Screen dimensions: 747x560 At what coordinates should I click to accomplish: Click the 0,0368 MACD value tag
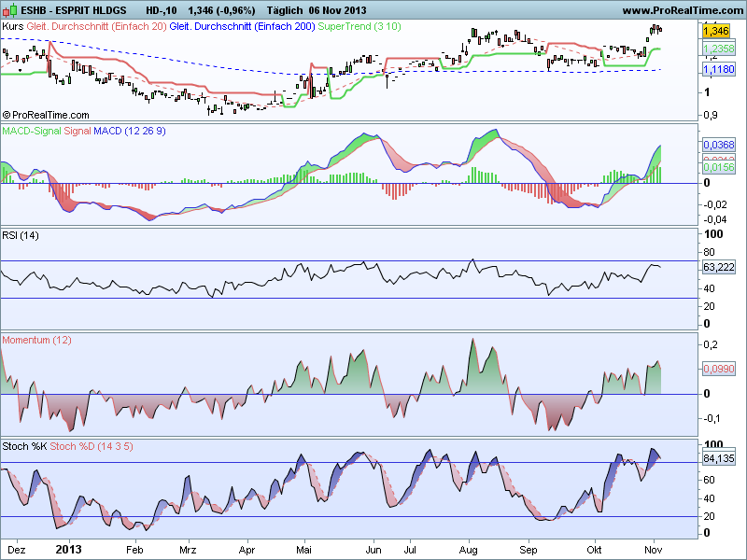pyautogui.click(x=719, y=145)
